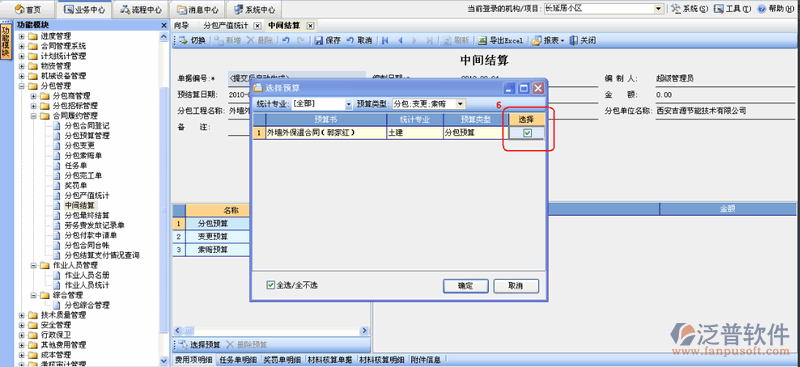Click 导出Excel export icon

pyautogui.click(x=482, y=41)
